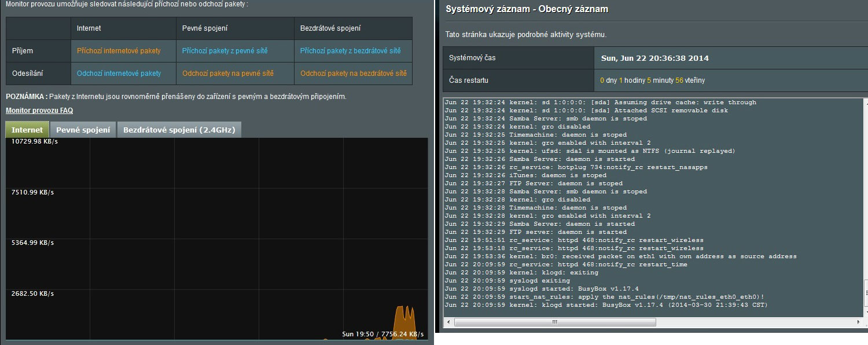Click the Systémový čas value
The image size is (868, 345).
click(x=655, y=58)
